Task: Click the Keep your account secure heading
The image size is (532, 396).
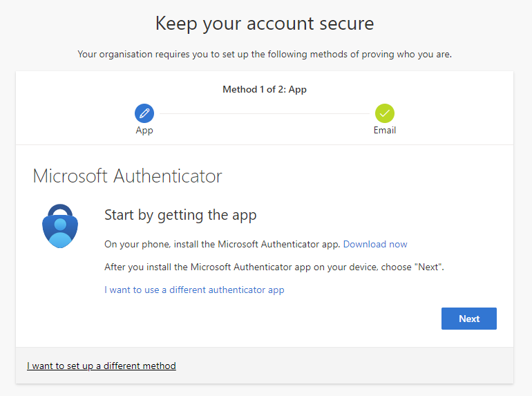Action: tap(265, 23)
